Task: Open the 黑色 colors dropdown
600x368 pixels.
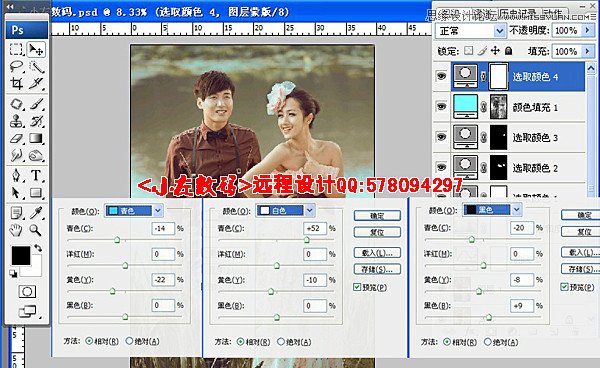Action: coord(517,209)
